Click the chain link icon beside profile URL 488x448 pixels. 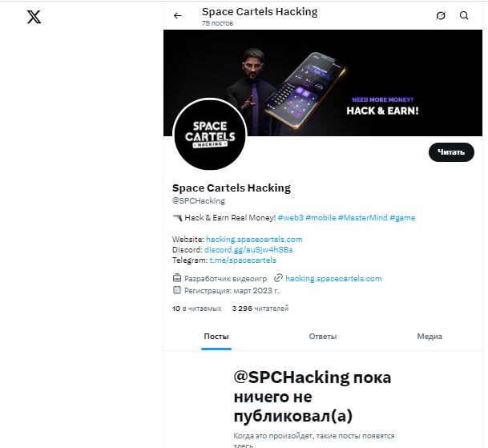click(x=278, y=278)
